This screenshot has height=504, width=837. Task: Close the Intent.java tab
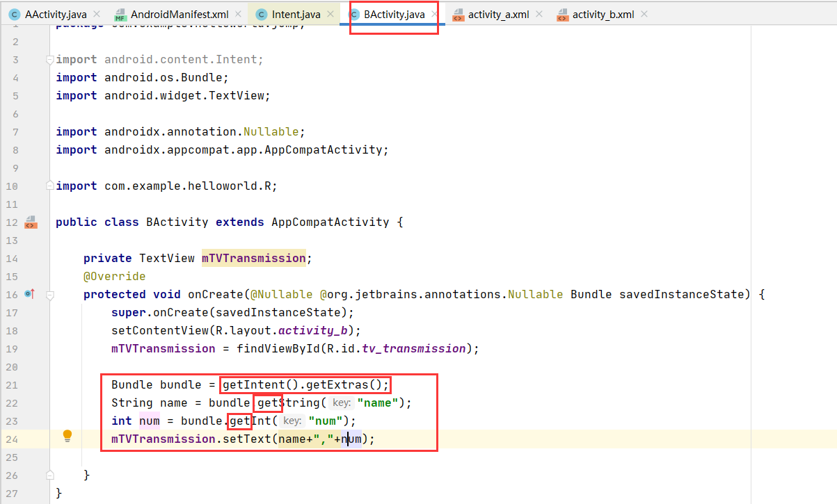330,14
